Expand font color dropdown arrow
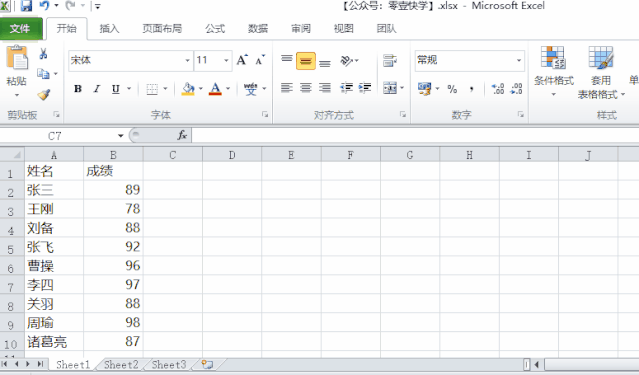The image size is (639, 375). click(x=228, y=88)
